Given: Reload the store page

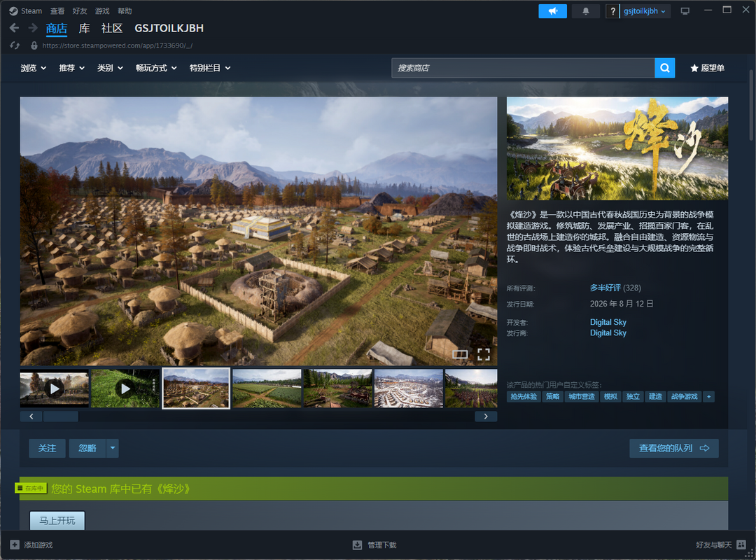Looking at the screenshot, I should coord(15,45).
